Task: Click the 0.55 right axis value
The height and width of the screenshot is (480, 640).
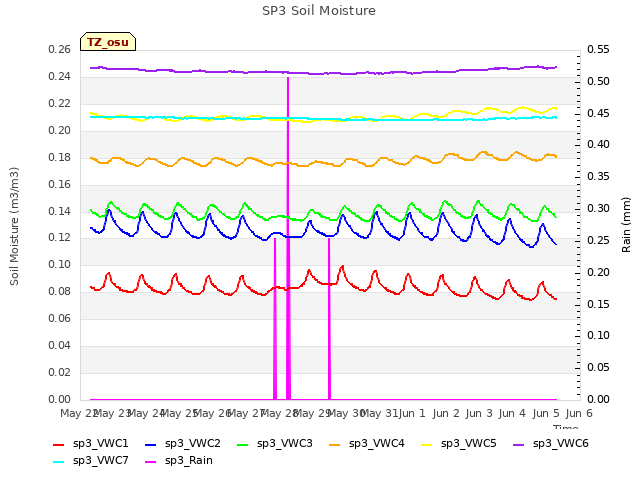Action: point(598,50)
